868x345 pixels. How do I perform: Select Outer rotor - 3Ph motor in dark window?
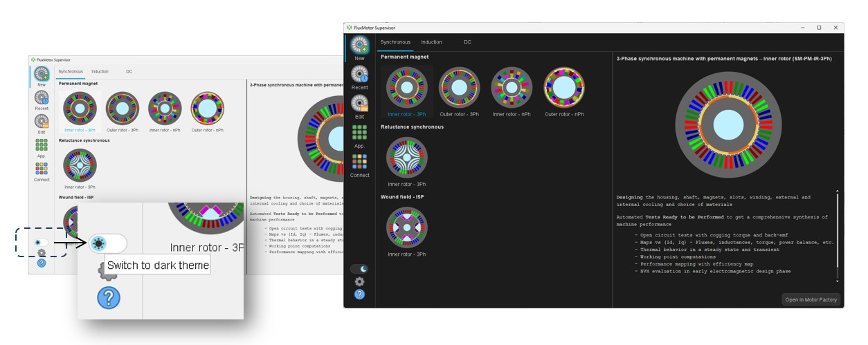[x=460, y=88]
